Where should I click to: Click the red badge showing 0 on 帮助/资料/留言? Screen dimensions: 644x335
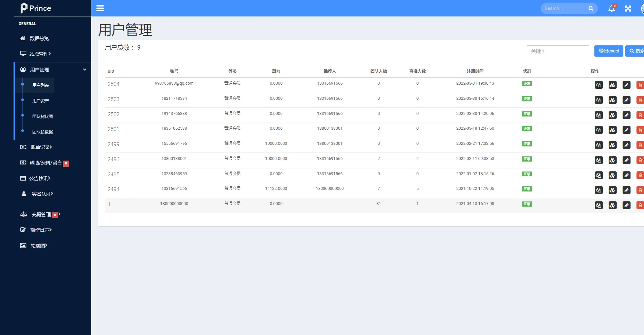[66, 163]
